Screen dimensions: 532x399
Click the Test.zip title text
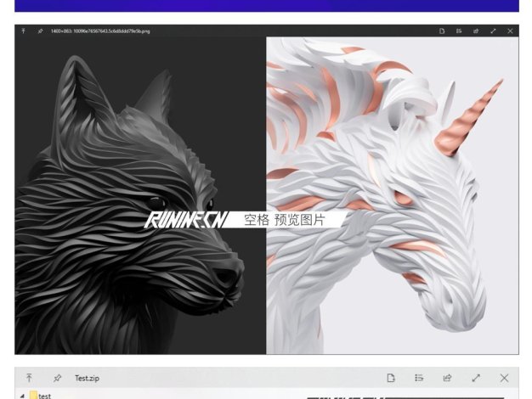tap(87, 378)
